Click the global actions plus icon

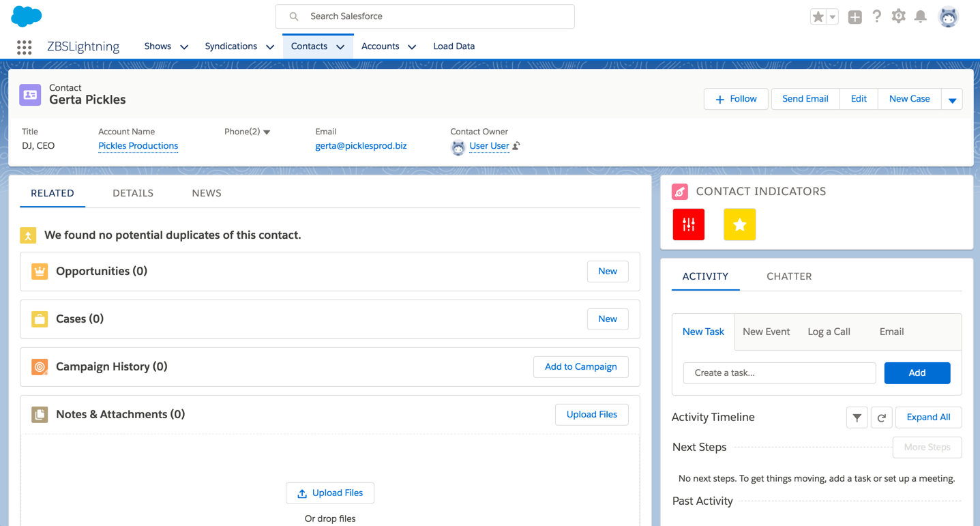pos(855,16)
